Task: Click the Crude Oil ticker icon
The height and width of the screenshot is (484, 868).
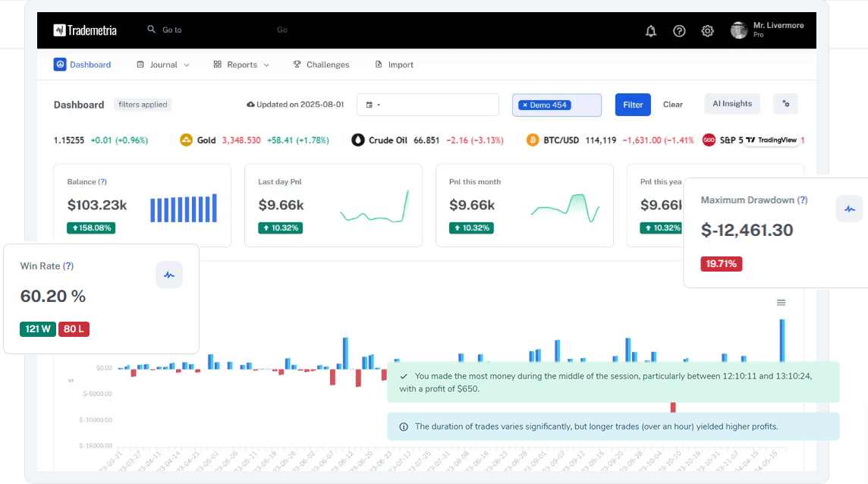Action: [357, 140]
